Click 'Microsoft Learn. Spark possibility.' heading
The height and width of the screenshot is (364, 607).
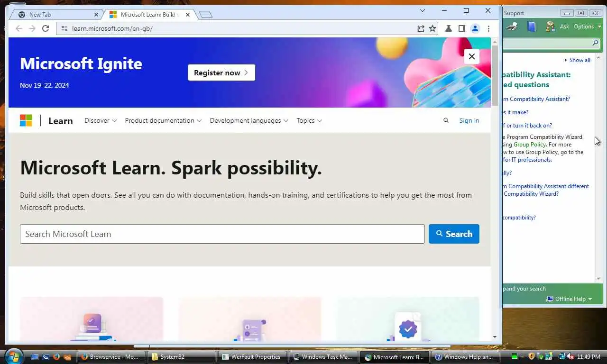171,168
